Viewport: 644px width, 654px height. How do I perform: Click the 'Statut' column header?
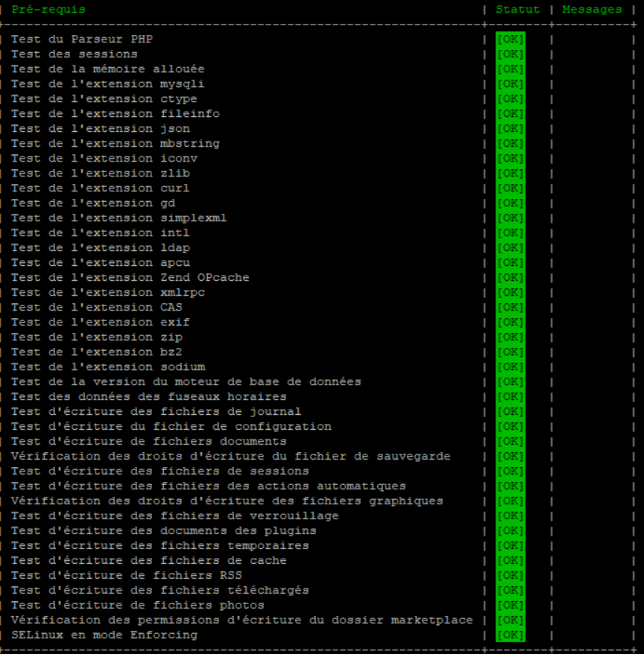[517, 10]
